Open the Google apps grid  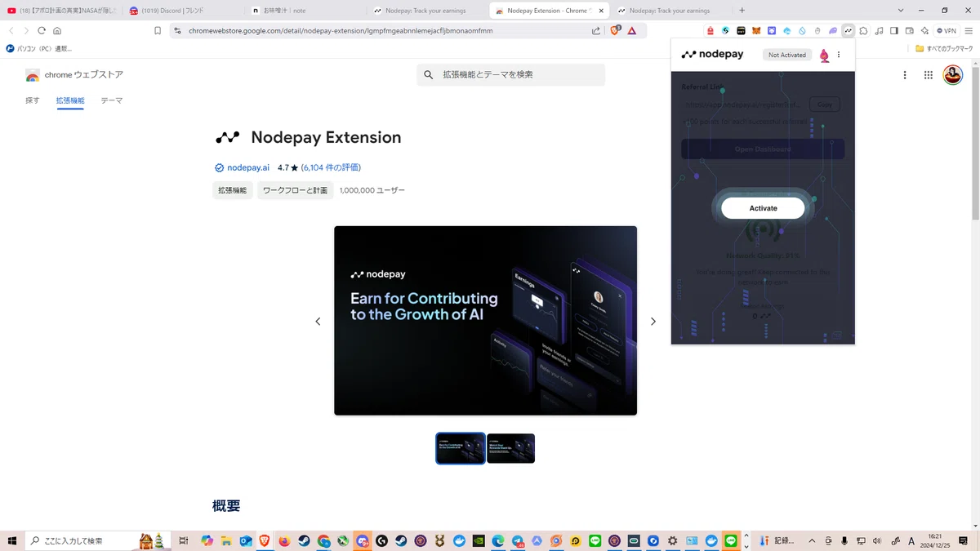tap(929, 75)
